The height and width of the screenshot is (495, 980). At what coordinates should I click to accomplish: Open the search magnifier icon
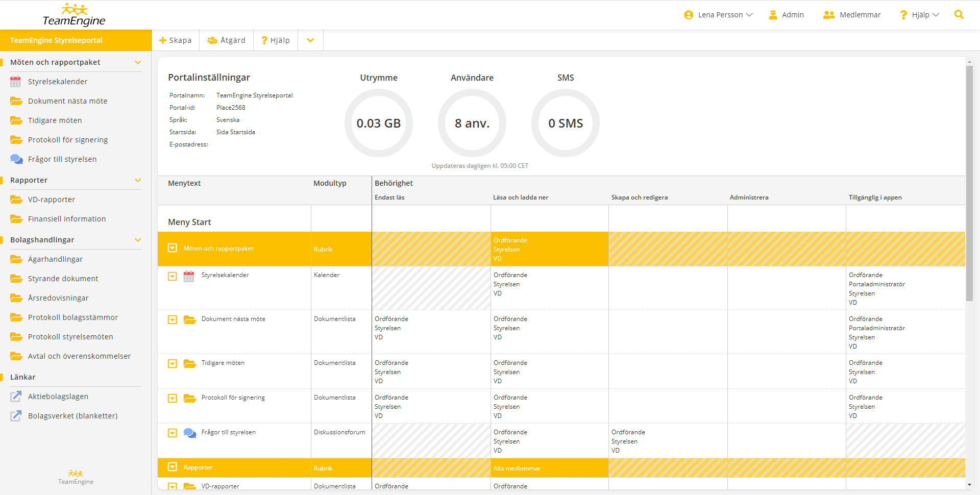click(959, 15)
